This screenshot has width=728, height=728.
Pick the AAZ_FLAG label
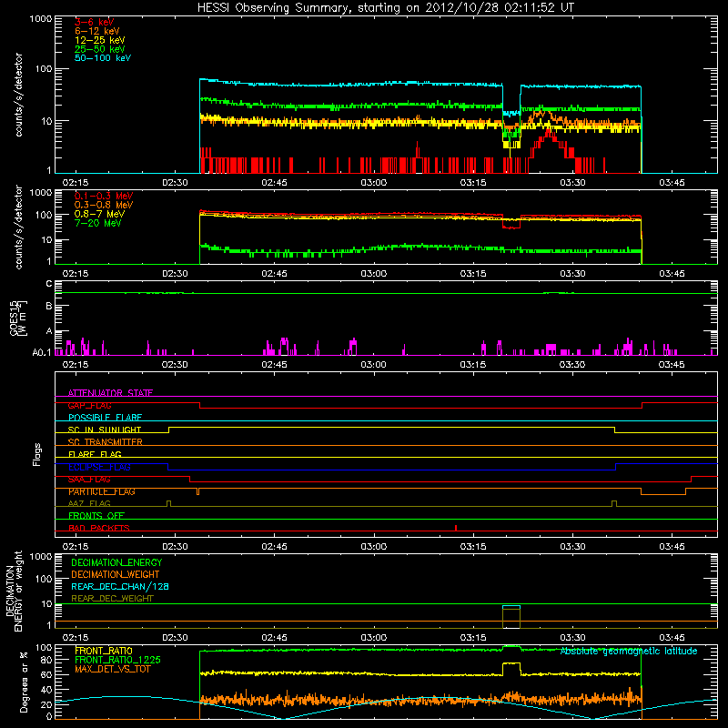point(89,503)
